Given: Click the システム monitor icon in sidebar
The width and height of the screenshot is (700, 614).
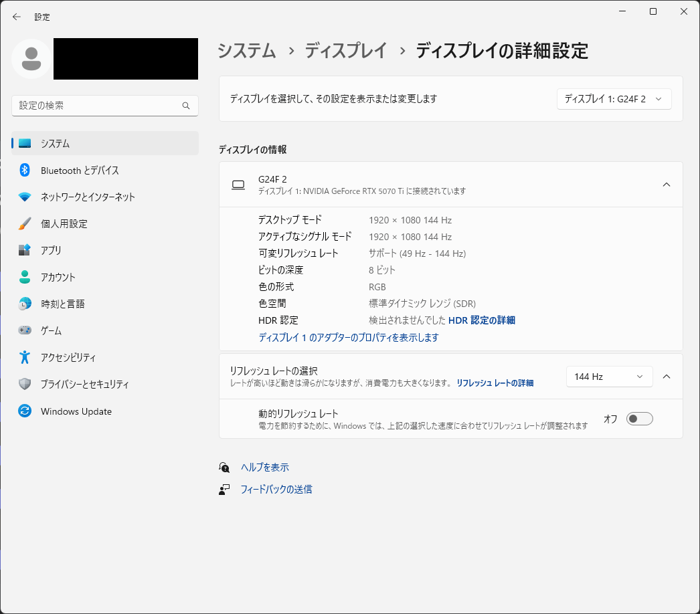Looking at the screenshot, I should (25, 143).
